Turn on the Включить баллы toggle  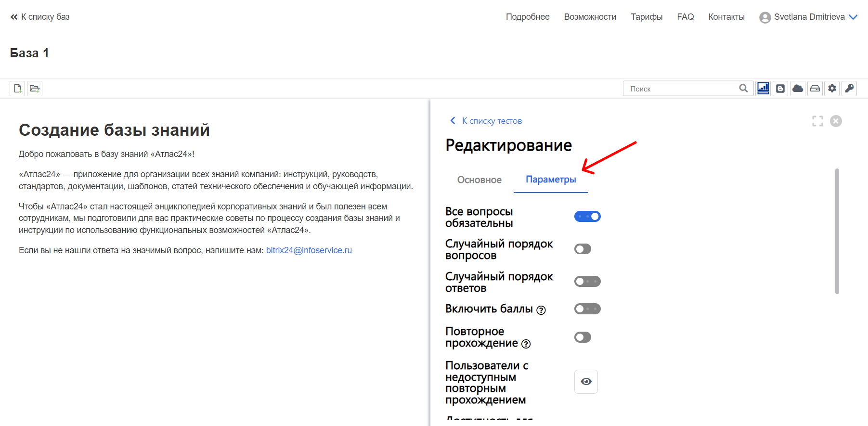pos(587,309)
